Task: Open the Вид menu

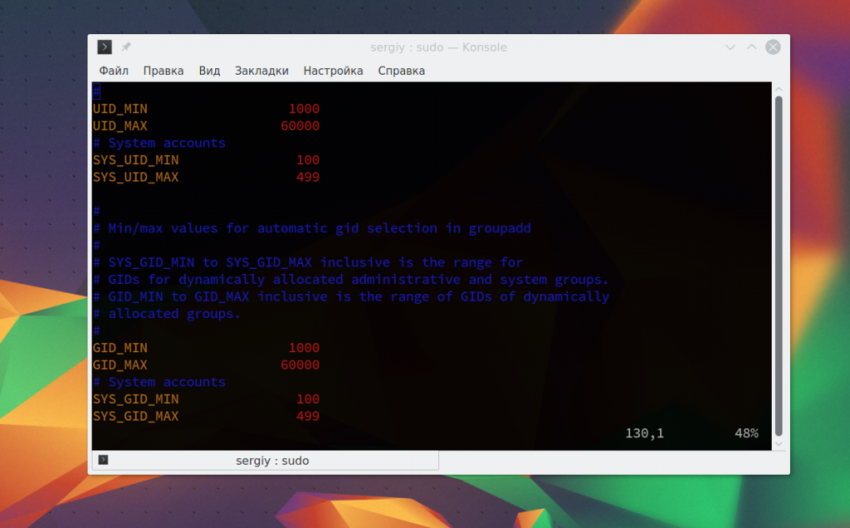Action: pyautogui.click(x=209, y=71)
